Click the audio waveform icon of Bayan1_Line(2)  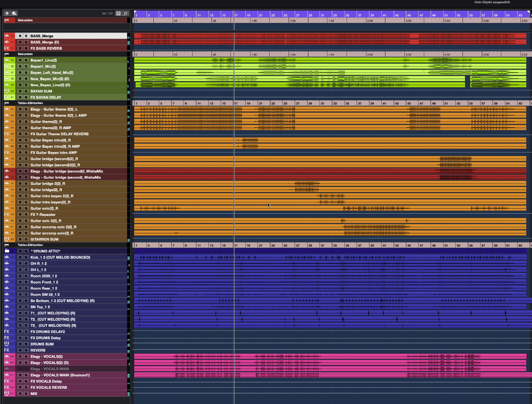(x=6, y=60)
